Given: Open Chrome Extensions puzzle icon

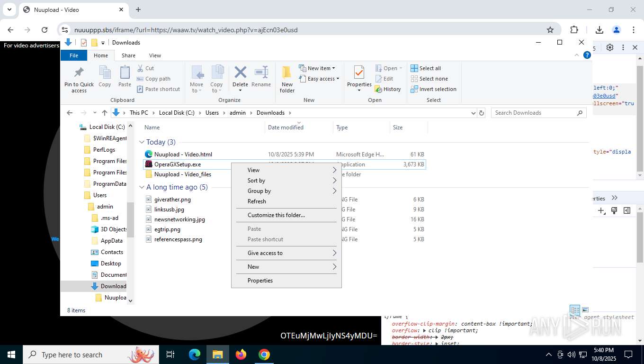Looking at the screenshot, I should [574, 30].
